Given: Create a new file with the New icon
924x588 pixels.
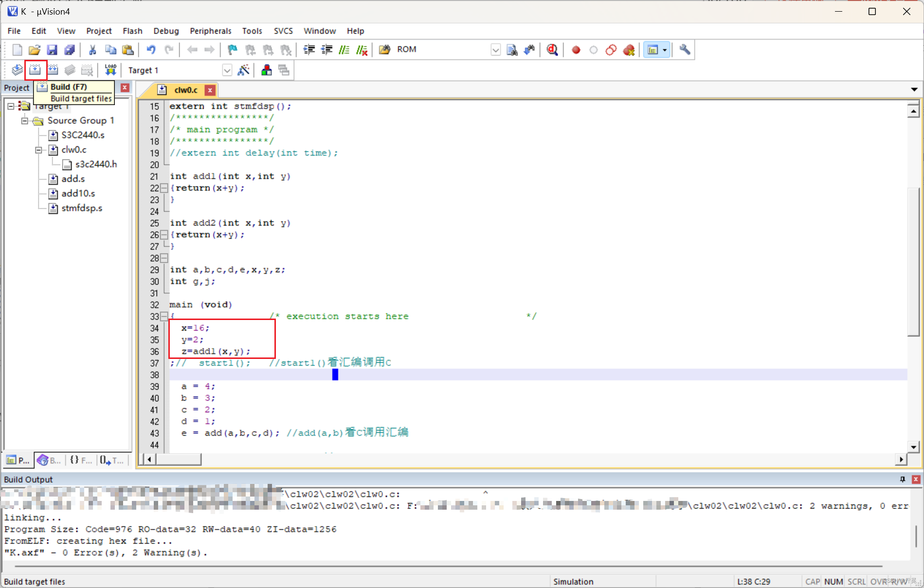Looking at the screenshot, I should [17, 50].
